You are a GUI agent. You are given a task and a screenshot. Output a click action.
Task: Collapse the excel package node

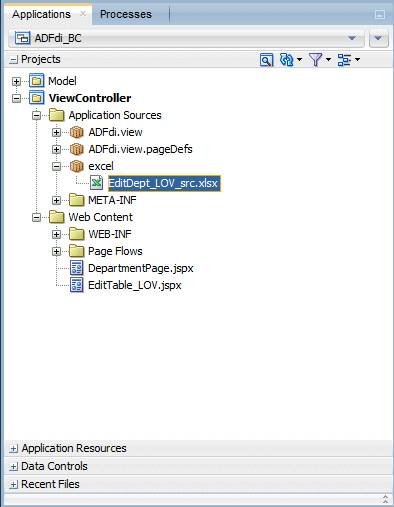click(x=56, y=166)
